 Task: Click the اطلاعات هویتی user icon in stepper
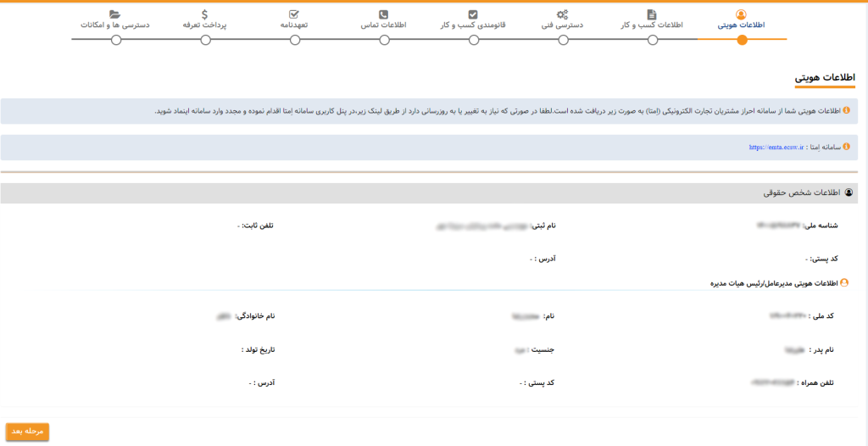pyautogui.click(x=741, y=14)
